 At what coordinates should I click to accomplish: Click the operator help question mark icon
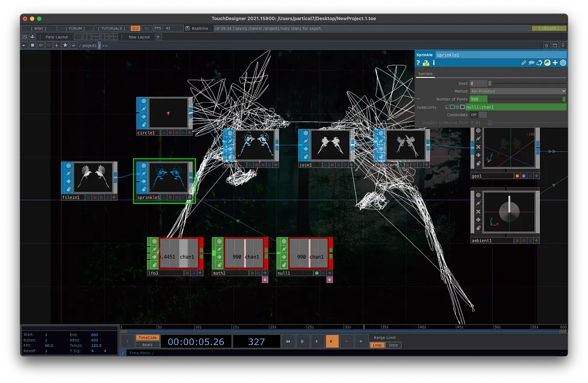click(419, 63)
